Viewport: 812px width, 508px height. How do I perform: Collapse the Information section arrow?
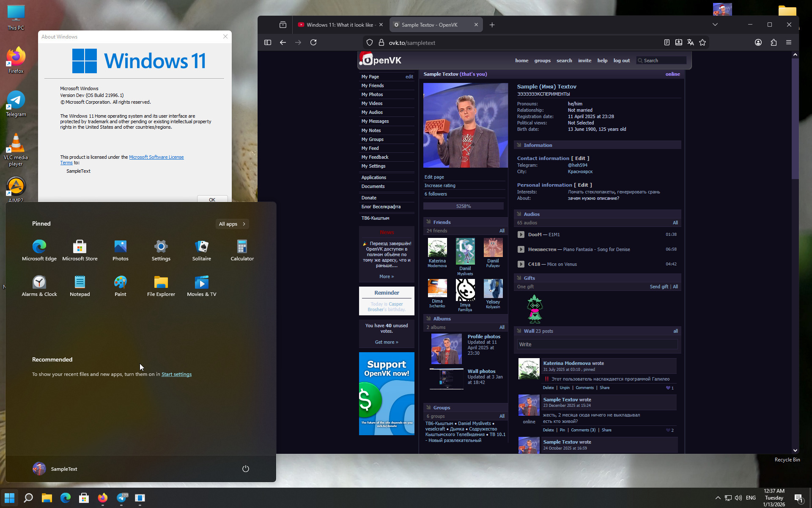(519, 145)
